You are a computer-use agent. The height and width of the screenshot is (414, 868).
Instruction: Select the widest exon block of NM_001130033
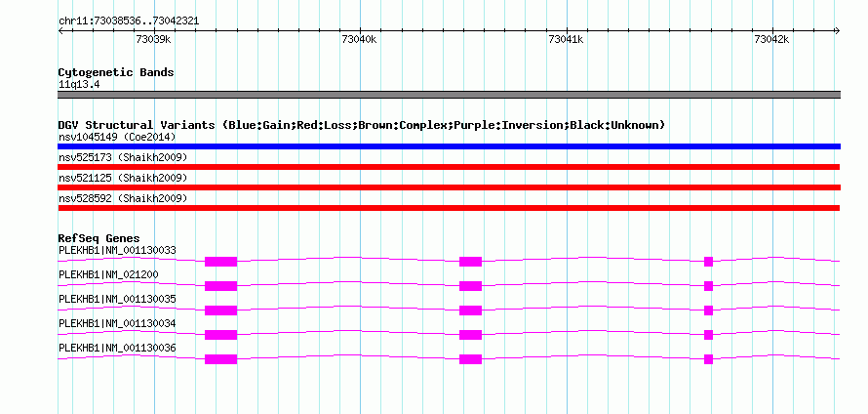[220, 262]
